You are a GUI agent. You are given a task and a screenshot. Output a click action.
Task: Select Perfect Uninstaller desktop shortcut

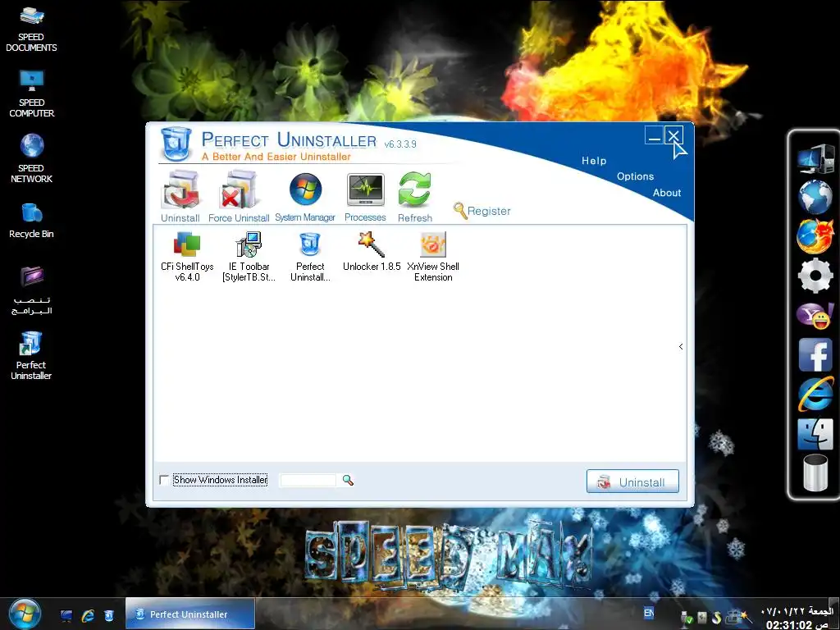point(31,355)
